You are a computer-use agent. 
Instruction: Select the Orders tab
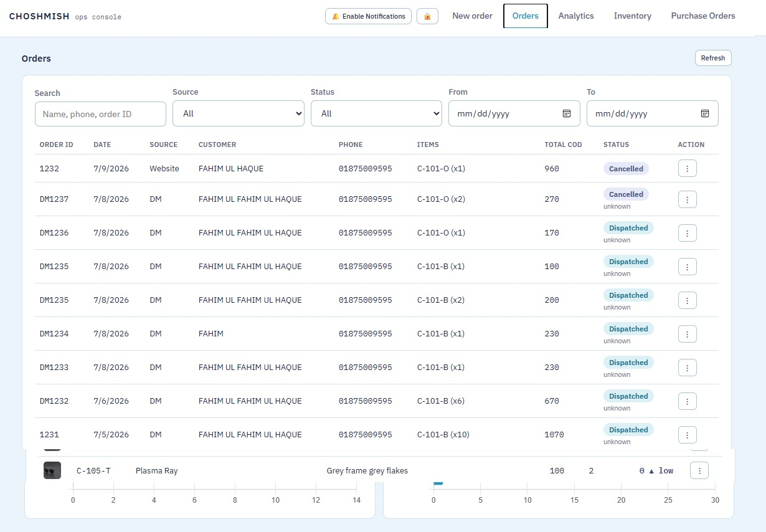coord(525,16)
